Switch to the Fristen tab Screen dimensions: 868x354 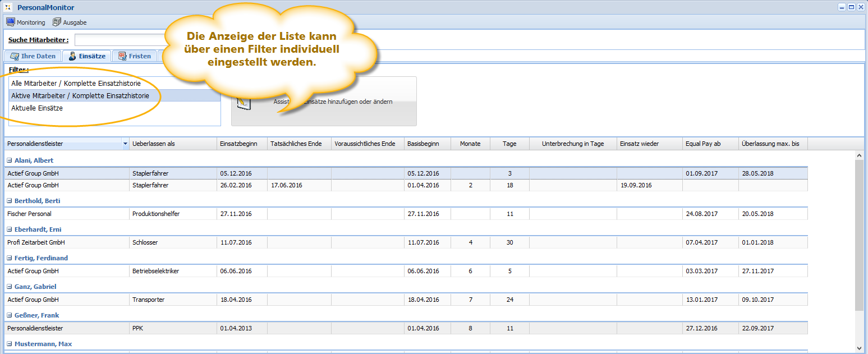(135, 56)
